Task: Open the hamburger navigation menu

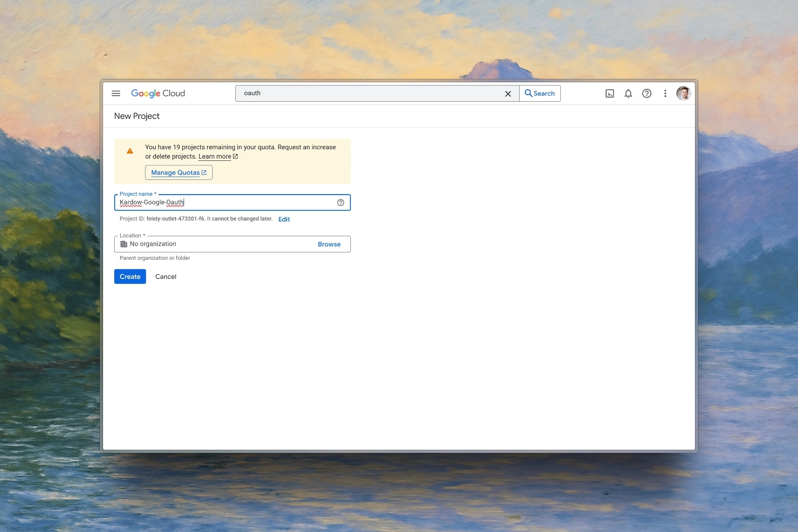Action: pos(116,94)
